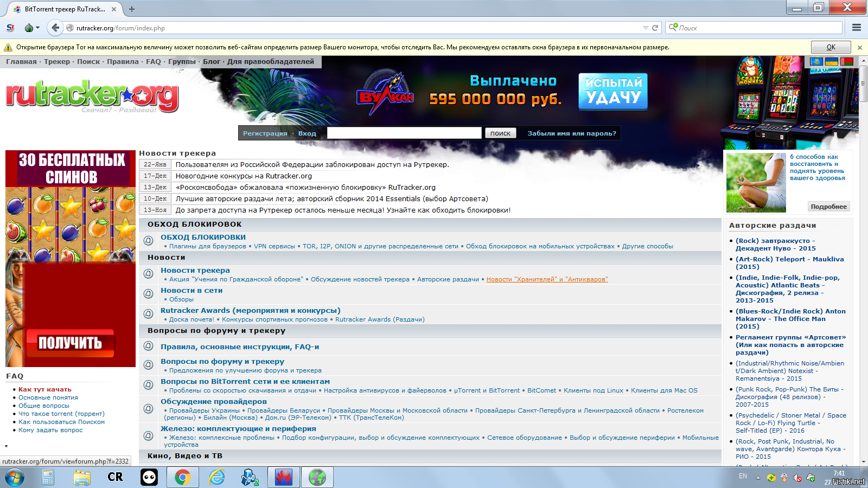868x488 pixels.
Task: Go back with the browser back arrow
Action: pos(55,28)
